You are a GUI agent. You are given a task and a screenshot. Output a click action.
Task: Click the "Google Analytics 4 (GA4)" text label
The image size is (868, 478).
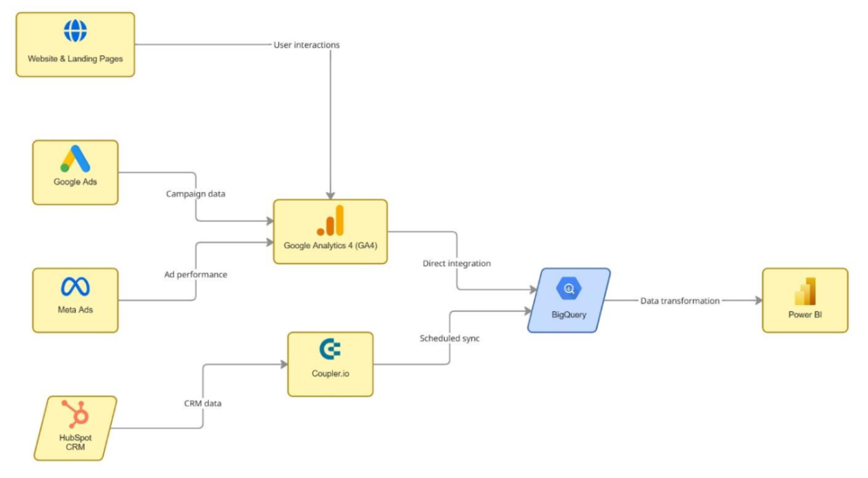tap(330, 245)
